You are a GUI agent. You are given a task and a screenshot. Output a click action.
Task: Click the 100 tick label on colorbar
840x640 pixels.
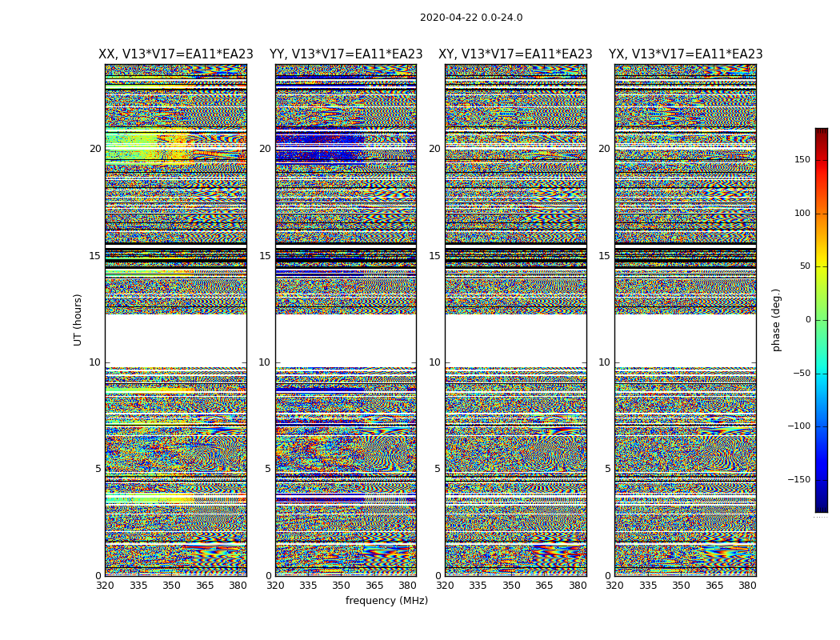pyautogui.click(x=802, y=213)
